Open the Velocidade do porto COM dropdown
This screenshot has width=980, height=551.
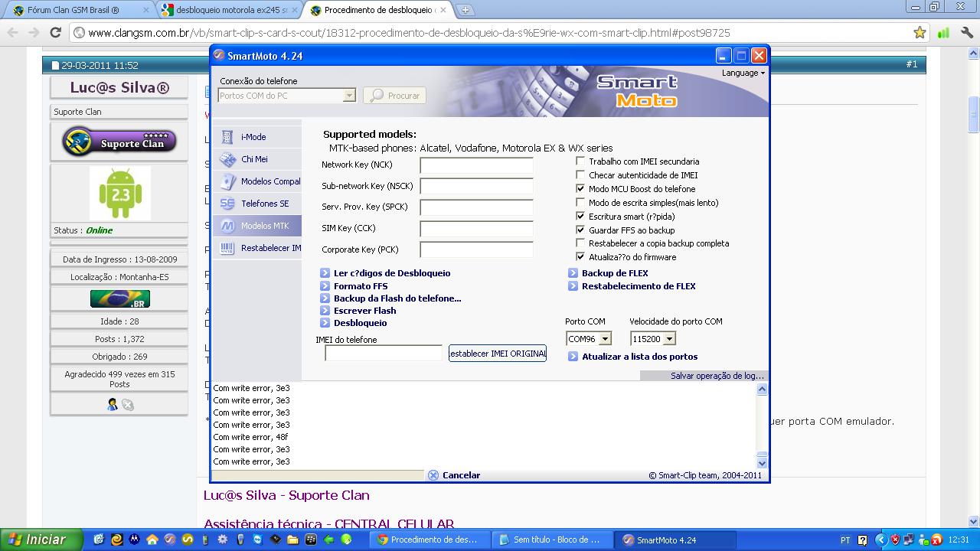click(669, 339)
